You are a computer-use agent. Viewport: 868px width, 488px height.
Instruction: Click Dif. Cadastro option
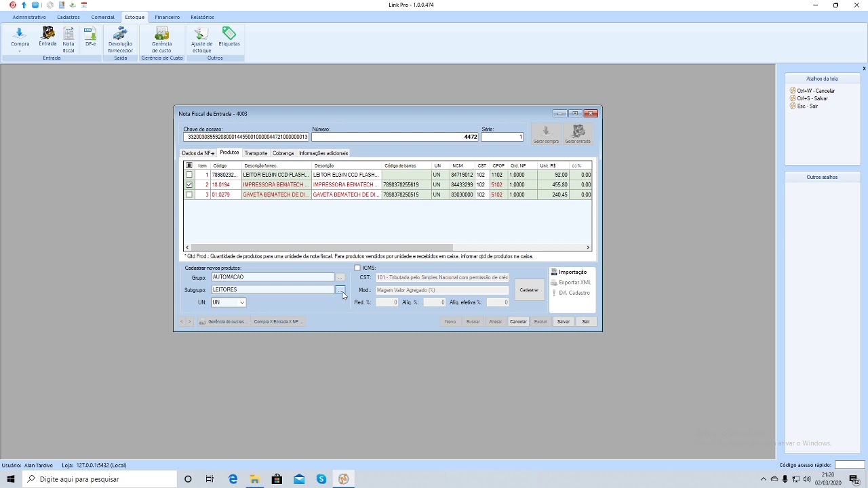pos(571,293)
